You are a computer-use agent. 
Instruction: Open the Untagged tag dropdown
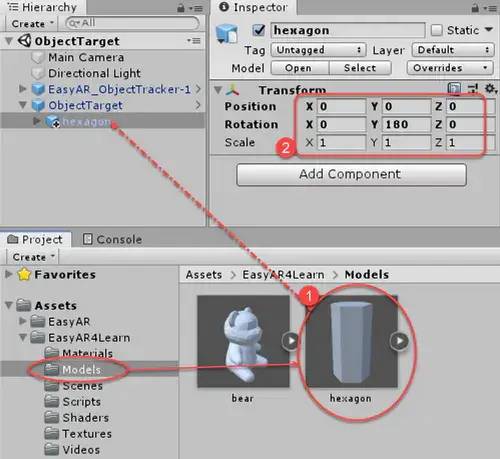318,50
